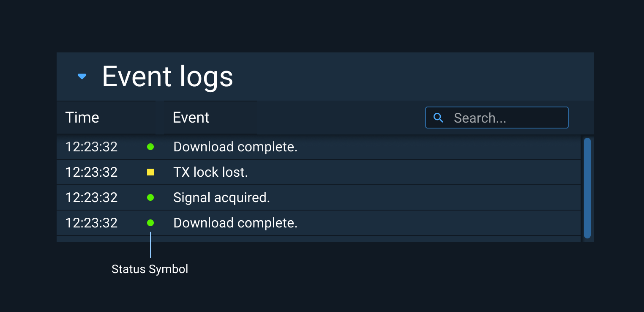Viewport: 644px width, 312px height.
Task: Click timestamp of first Download complete row
Action: (91, 147)
